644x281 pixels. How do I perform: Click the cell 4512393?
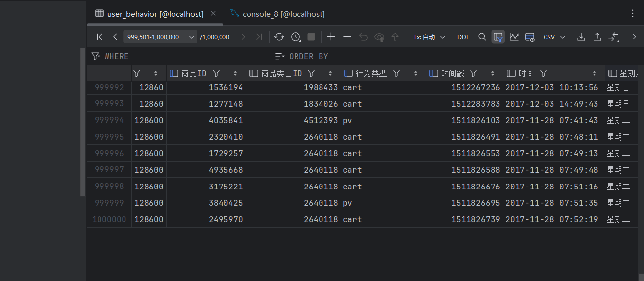[293, 120]
